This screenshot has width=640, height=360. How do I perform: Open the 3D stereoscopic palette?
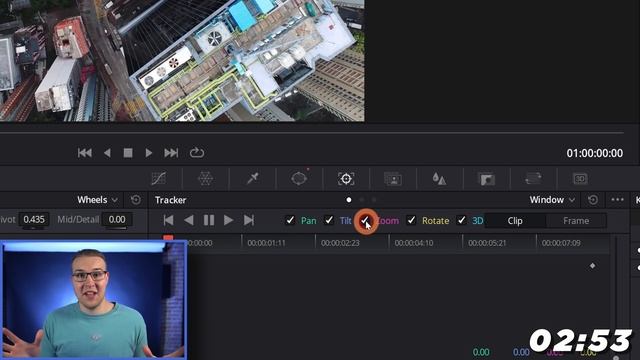coord(580,179)
